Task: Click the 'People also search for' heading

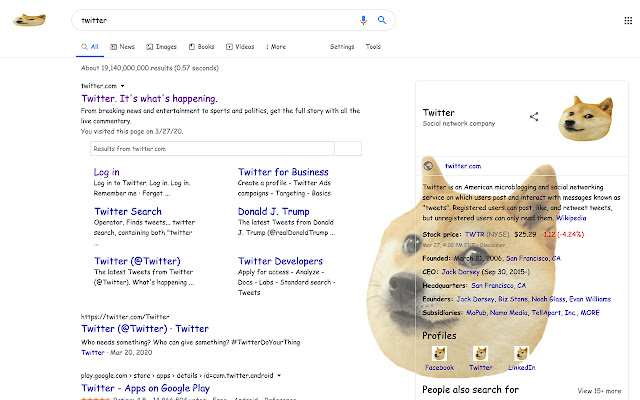Action: (x=470, y=390)
